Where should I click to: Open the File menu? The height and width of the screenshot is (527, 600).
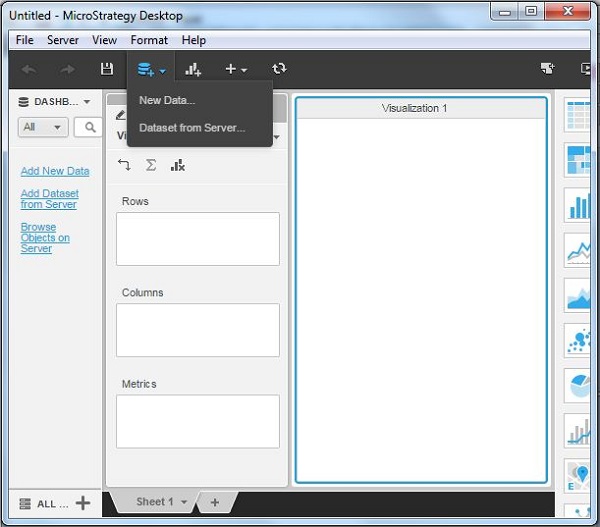click(x=25, y=40)
